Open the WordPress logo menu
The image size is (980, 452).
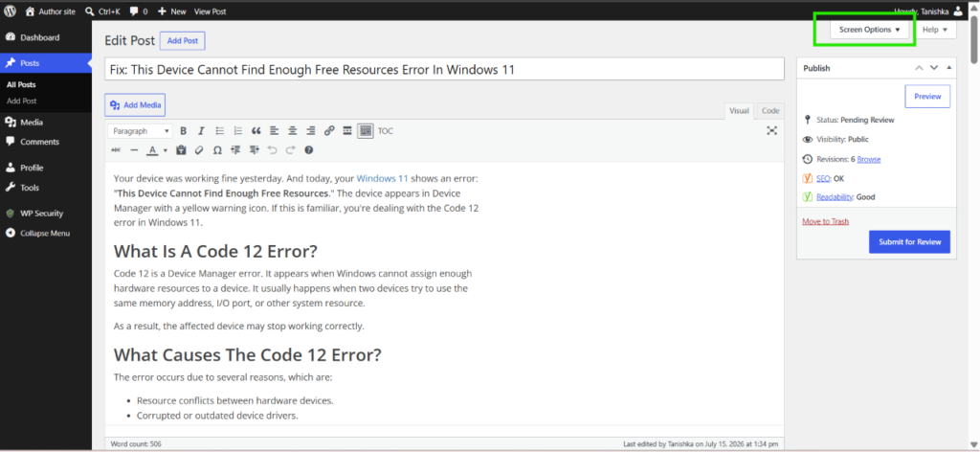click(x=10, y=11)
